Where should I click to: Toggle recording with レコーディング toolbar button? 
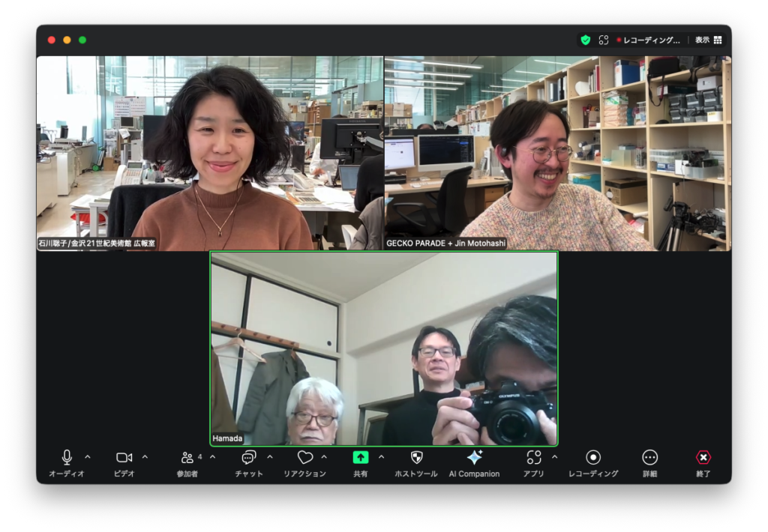(593, 458)
